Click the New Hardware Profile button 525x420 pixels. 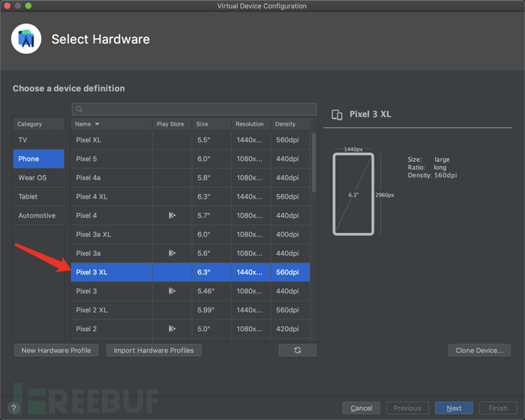tap(56, 350)
